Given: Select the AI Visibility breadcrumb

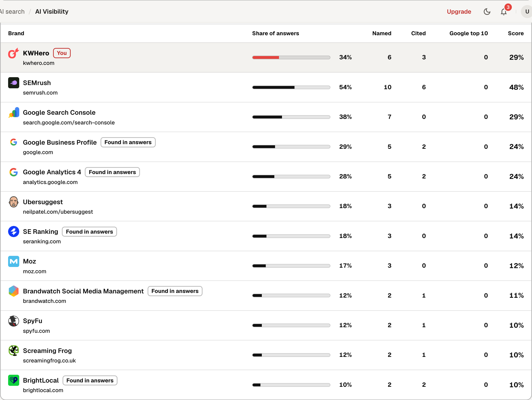Looking at the screenshot, I should [x=52, y=12].
